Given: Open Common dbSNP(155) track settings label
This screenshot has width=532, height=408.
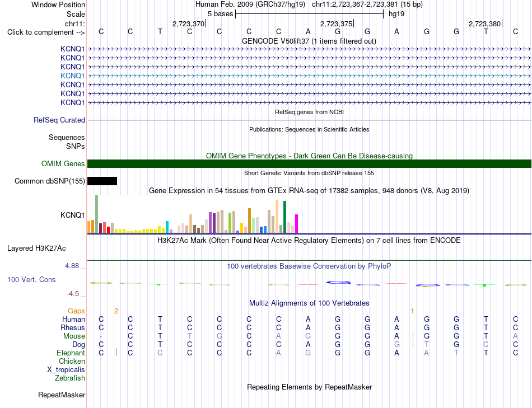Looking at the screenshot, I should 49,181.
